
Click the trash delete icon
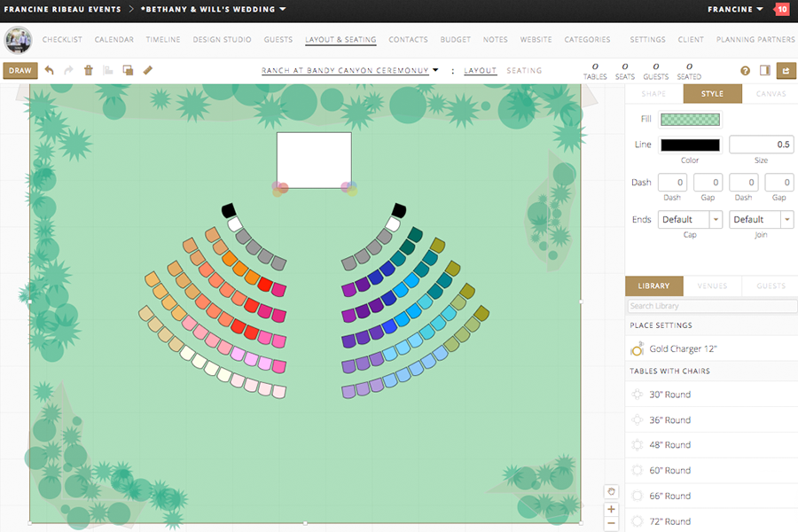click(x=88, y=69)
